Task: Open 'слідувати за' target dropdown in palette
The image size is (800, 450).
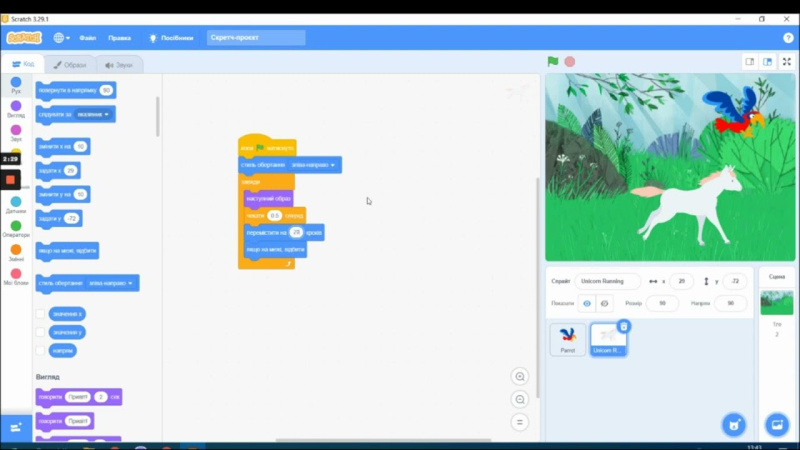Action: point(107,114)
